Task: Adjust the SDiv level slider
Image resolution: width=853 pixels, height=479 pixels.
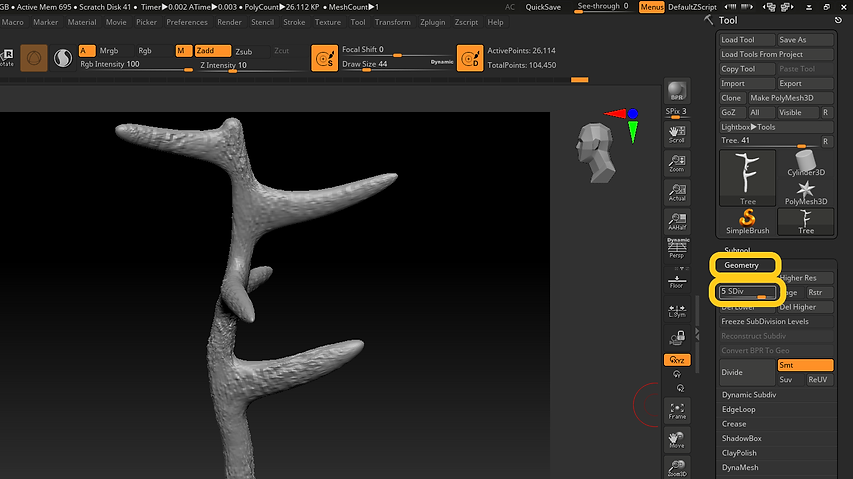Action: 746,293
